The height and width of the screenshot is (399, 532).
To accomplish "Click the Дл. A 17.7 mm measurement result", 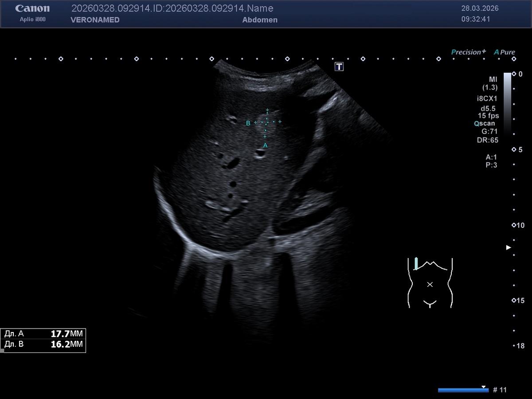I will coord(43,334).
